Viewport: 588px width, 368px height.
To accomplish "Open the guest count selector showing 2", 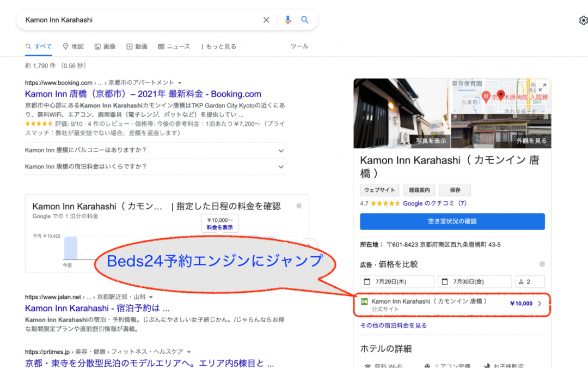I will [530, 282].
